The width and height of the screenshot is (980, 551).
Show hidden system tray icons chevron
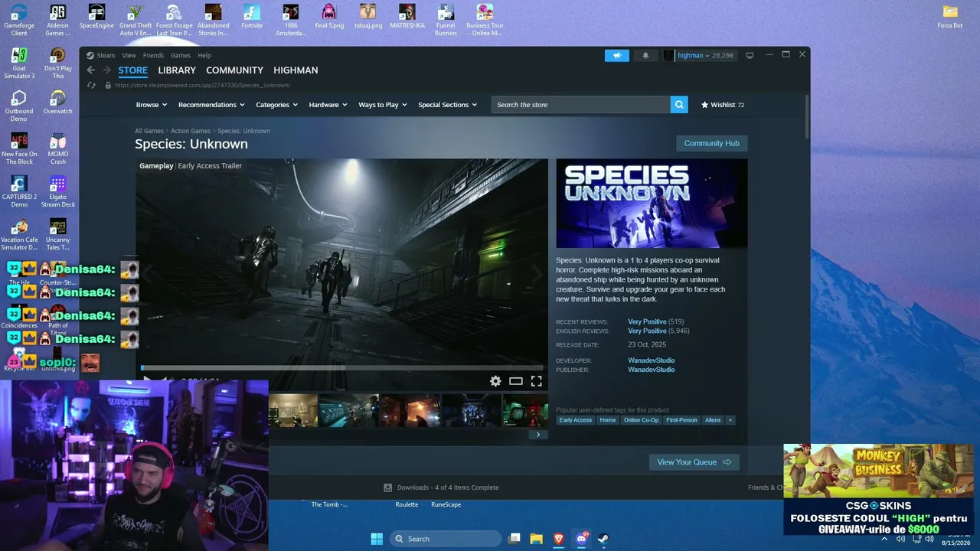(884, 539)
